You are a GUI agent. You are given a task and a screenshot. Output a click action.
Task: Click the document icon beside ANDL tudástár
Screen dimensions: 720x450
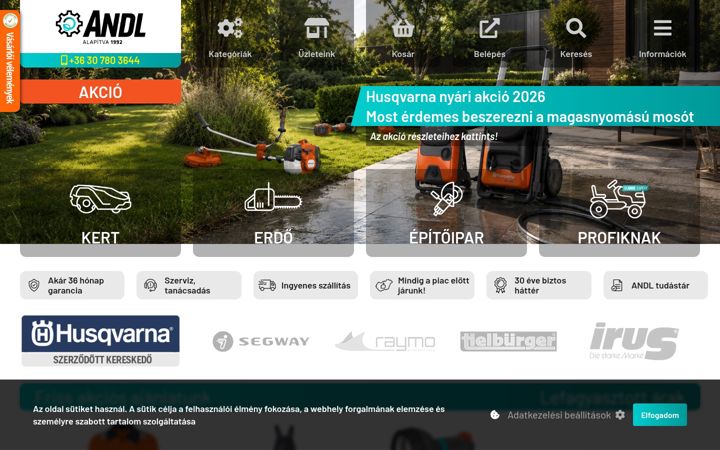coord(617,285)
